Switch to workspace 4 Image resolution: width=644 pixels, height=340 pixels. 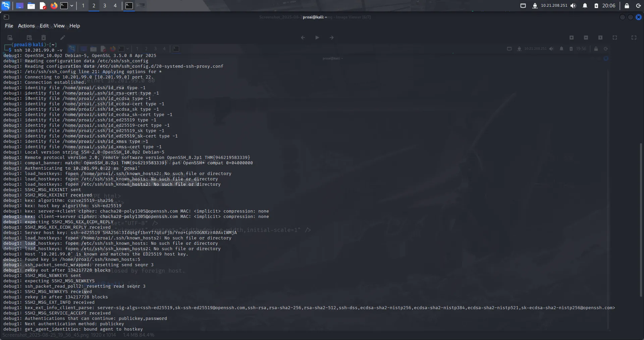coord(115,6)
